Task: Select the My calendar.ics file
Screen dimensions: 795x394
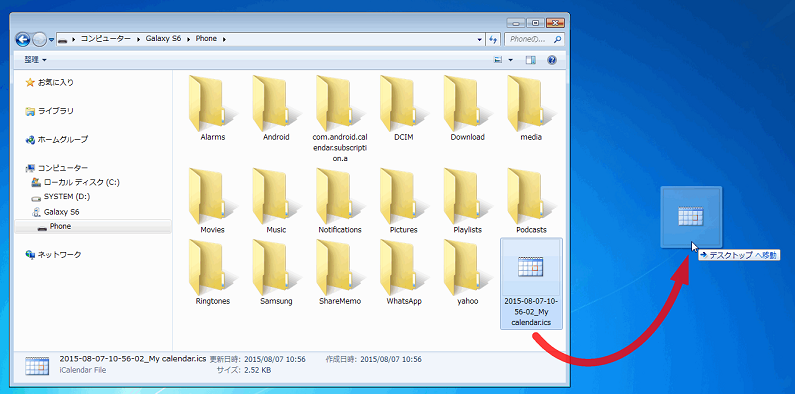Action: (531, 283)
